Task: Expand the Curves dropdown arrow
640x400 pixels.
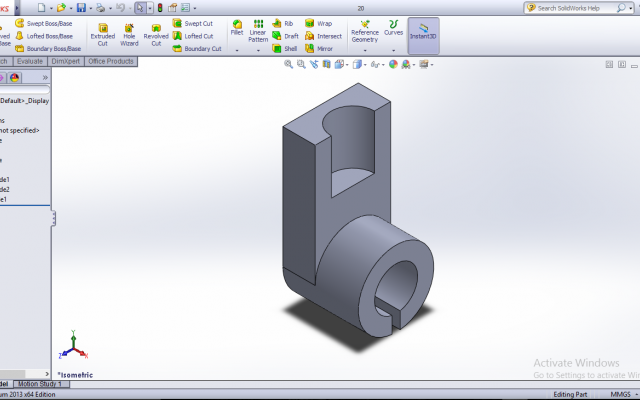Action: click(x=393, y=50)
